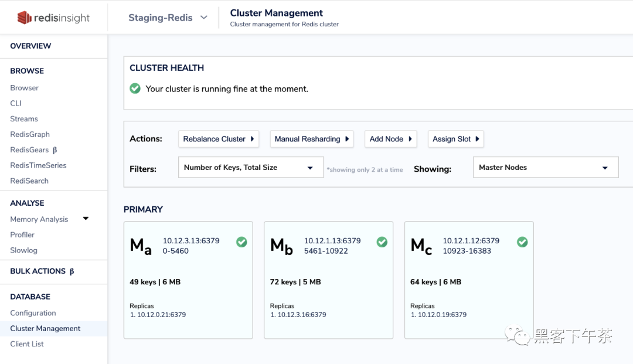Click the Ma node green status icon

click(241, 241)
